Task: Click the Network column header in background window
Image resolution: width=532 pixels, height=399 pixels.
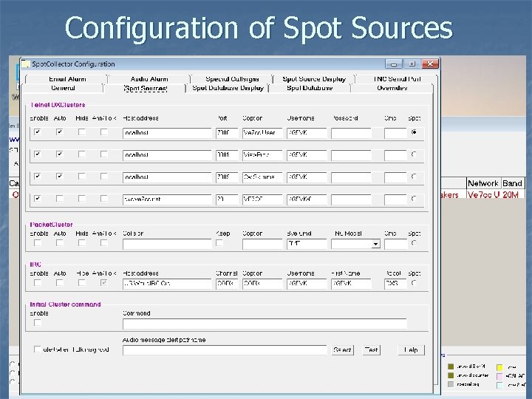Action: point(483,183)
